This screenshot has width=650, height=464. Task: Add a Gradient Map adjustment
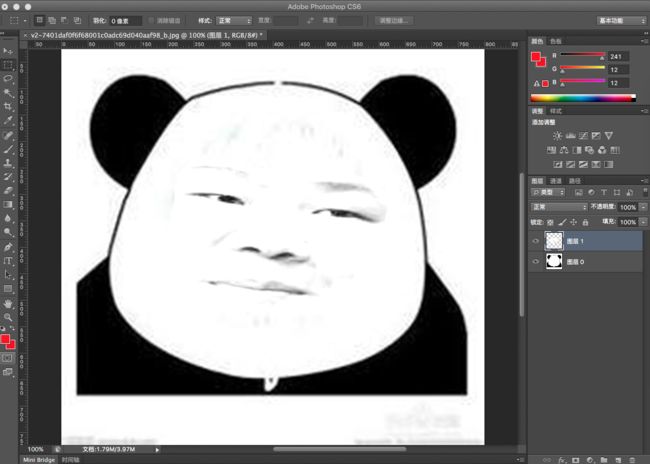(x=609, y=165)
